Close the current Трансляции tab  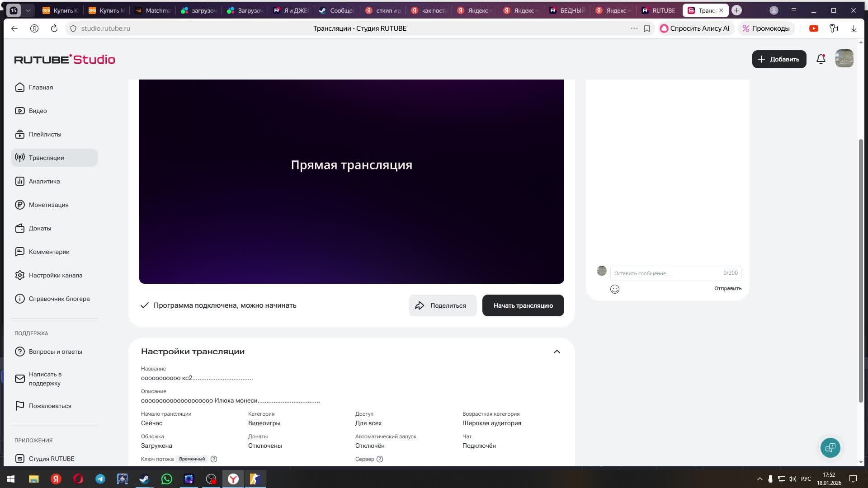[x=721, y=10]
